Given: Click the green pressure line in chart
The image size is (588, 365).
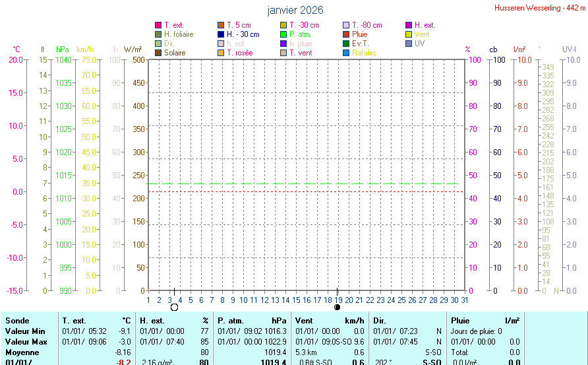Looking at the screenshot, I should [303, 183].
